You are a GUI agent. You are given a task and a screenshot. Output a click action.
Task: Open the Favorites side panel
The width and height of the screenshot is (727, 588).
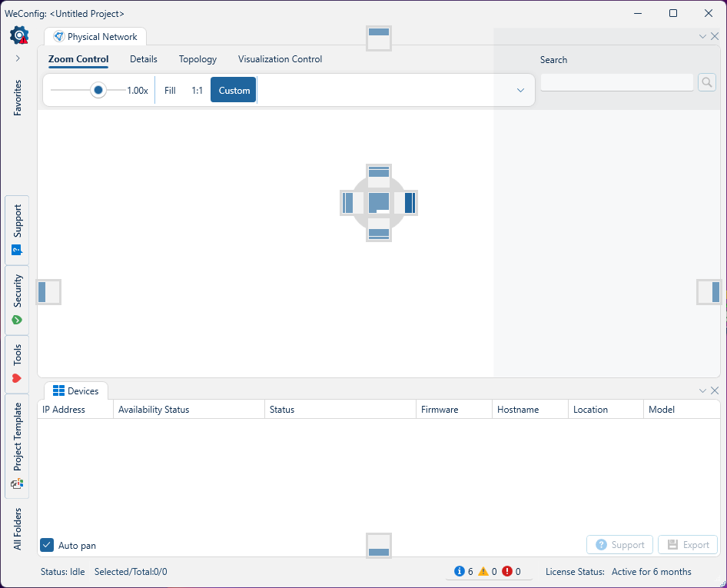[17, 98]
